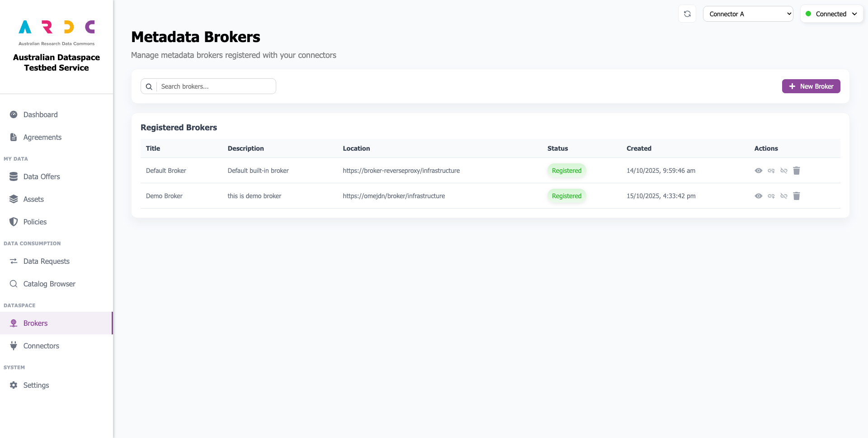Click the New Broker button
The width and height of the screenshot is (868, 438).
(811, 86)
